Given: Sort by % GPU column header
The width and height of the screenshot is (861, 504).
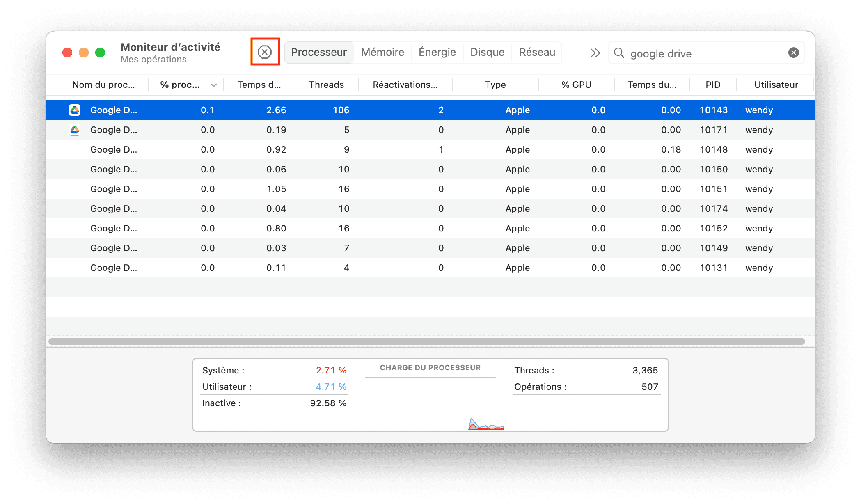Looking at the screenshot, I should click(577, 85).
